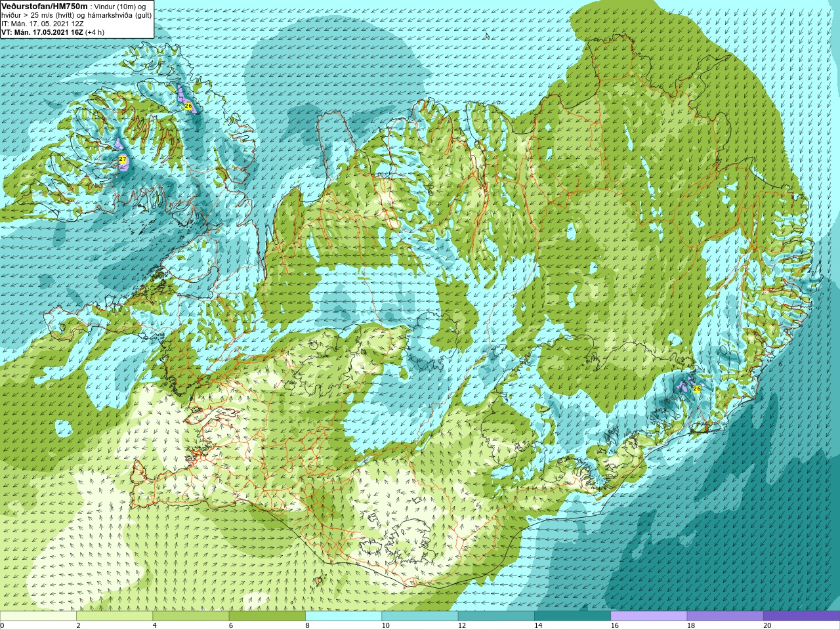Click the legend scale number 18
Viewport: 840px width, 630px height.
coord(691,625)
